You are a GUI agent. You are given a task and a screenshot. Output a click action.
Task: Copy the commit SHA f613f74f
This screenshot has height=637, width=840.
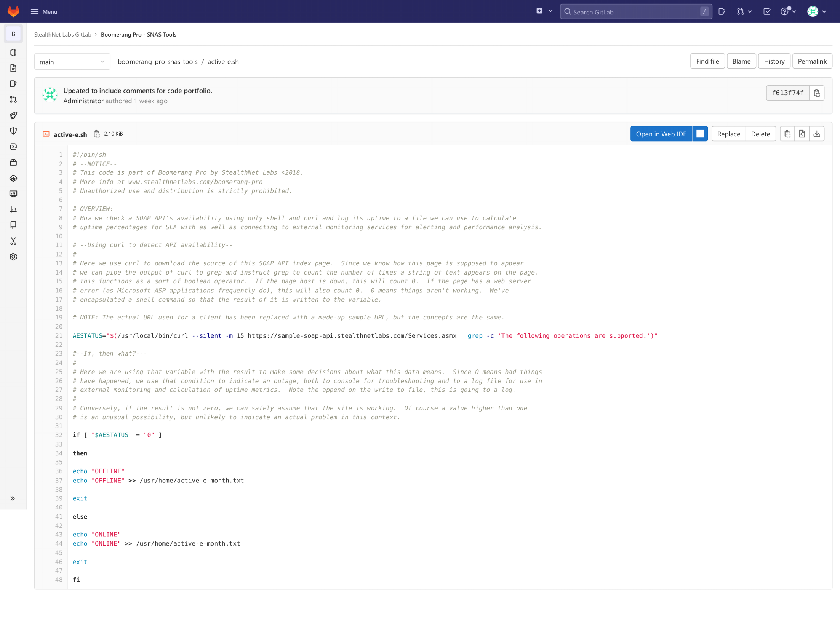point(817,93)
